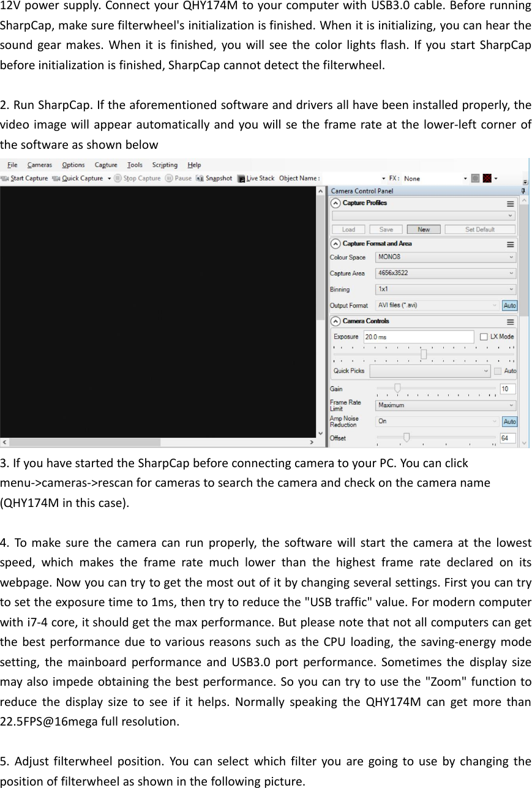Open the Colour Space MONO8 dropdown
The image size is (532, 788).
click(x=446, y=257)
